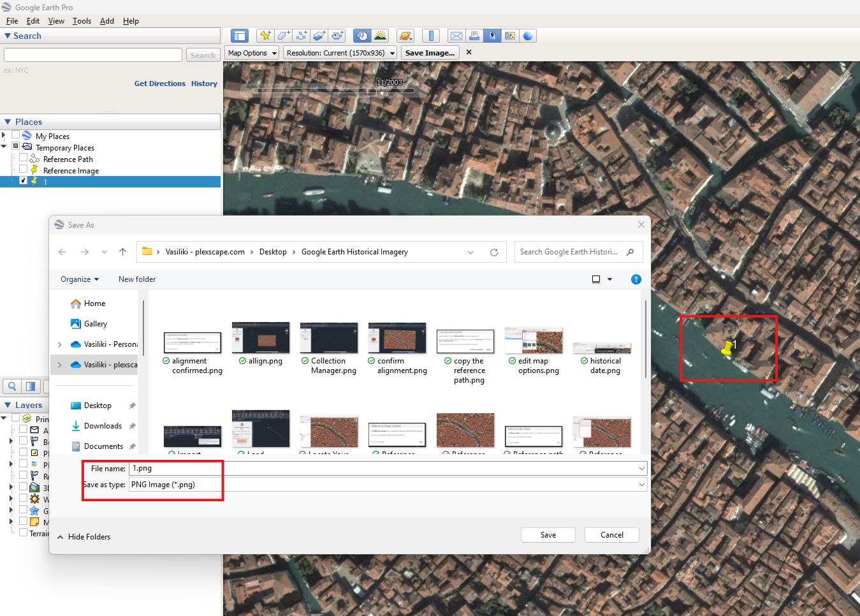This screenshot has height=616, width=860.
Task: Click New folder in Save As
Action: [137, 279]
